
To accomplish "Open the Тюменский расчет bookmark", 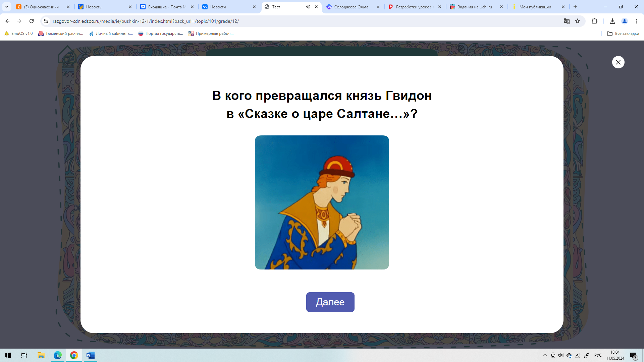I will (x=61, y=34).
